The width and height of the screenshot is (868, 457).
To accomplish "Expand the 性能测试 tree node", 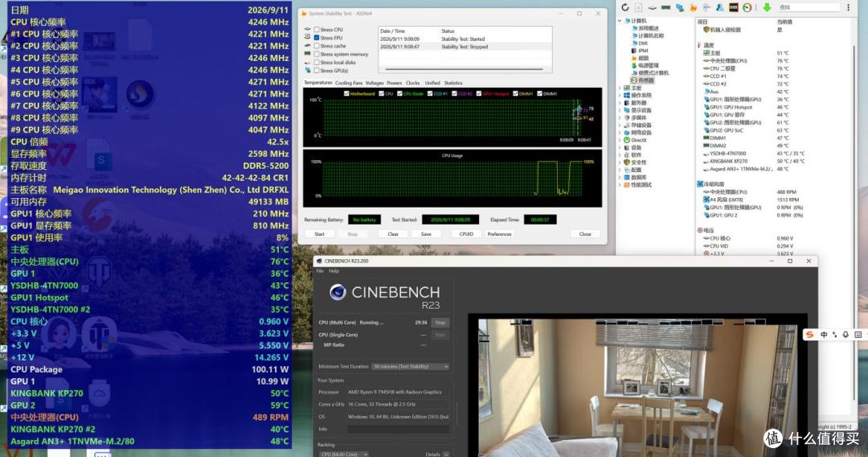I will coord(620,185).
